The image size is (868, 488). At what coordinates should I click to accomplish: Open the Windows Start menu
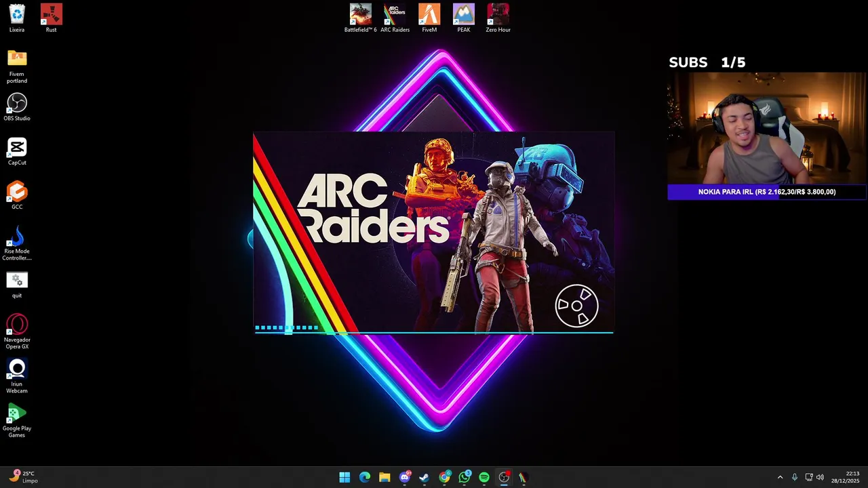[344, 477]
